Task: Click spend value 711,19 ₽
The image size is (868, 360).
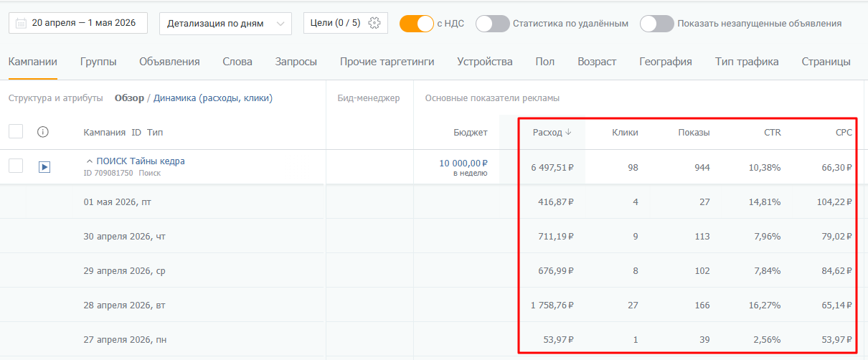Action: [x=556, y=237]
